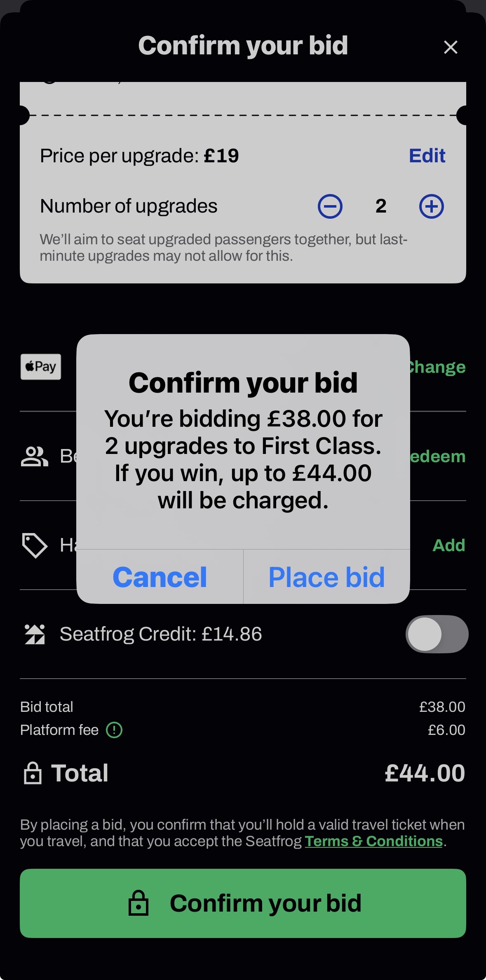
Task: Tap the Apple Pay payment icon
Action: tap(41, 367)
